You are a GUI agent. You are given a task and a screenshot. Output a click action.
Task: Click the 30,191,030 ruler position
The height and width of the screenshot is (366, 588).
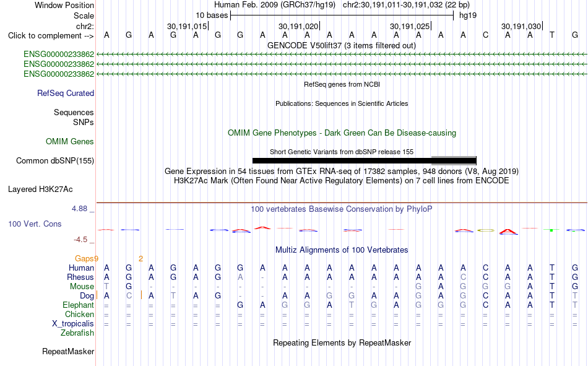[521, 26]
